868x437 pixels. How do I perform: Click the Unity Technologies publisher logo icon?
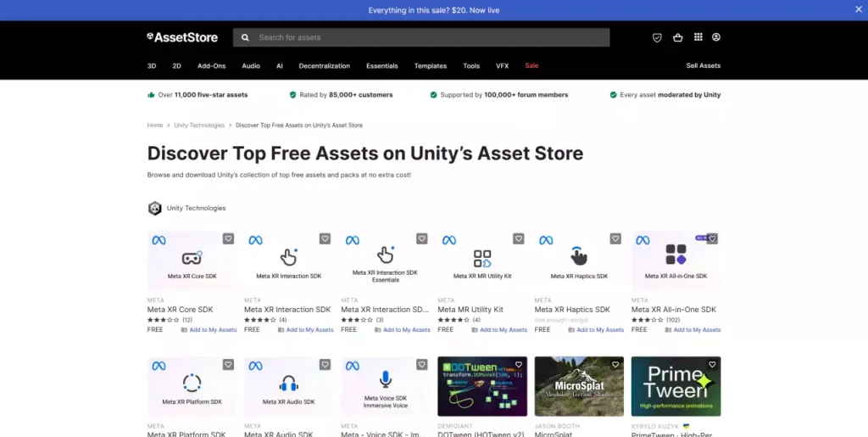(154, 208)
